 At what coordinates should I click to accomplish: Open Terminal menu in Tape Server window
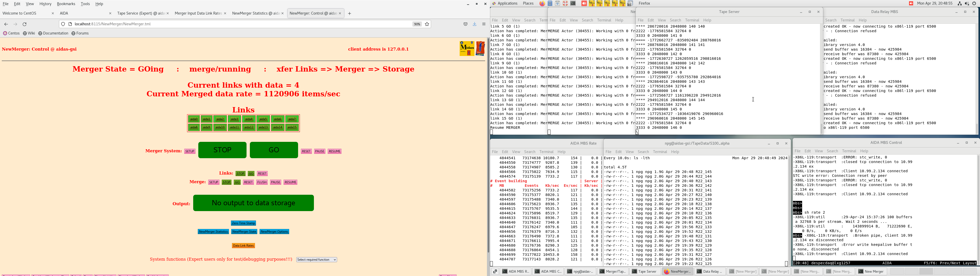coord(692,20)
